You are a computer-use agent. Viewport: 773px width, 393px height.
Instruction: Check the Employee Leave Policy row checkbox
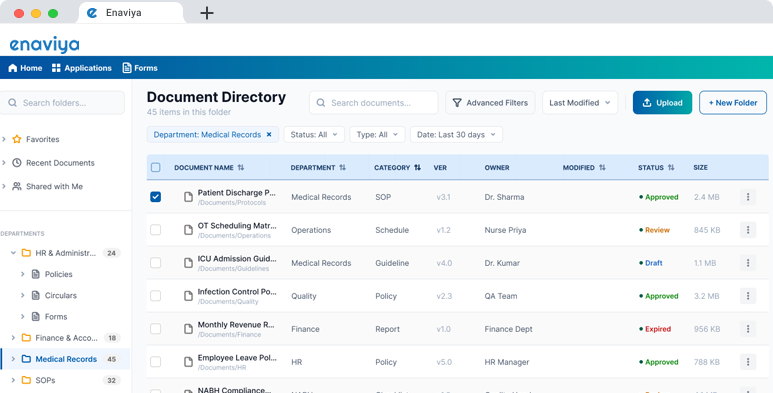click(156, 362)
